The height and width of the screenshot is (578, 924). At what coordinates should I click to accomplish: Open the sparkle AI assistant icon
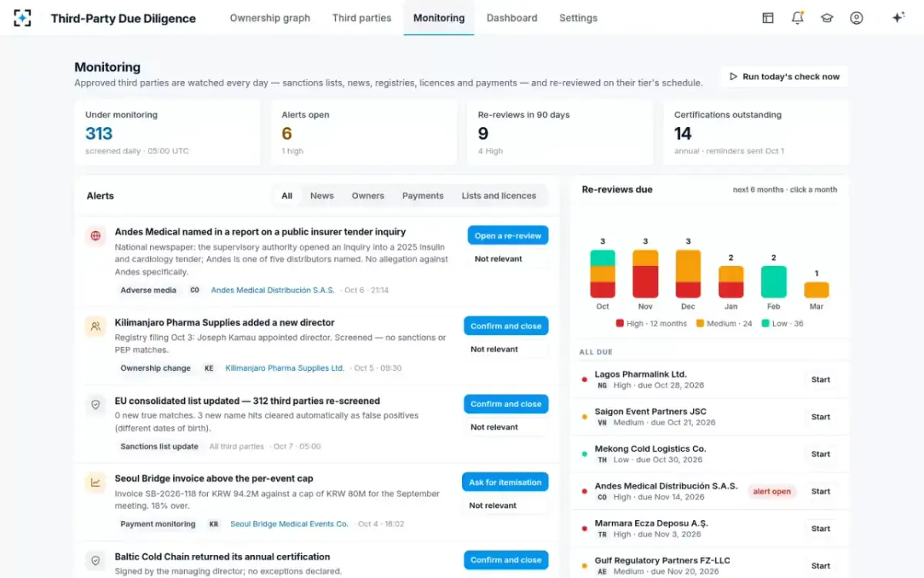click(x=898, y=18)
